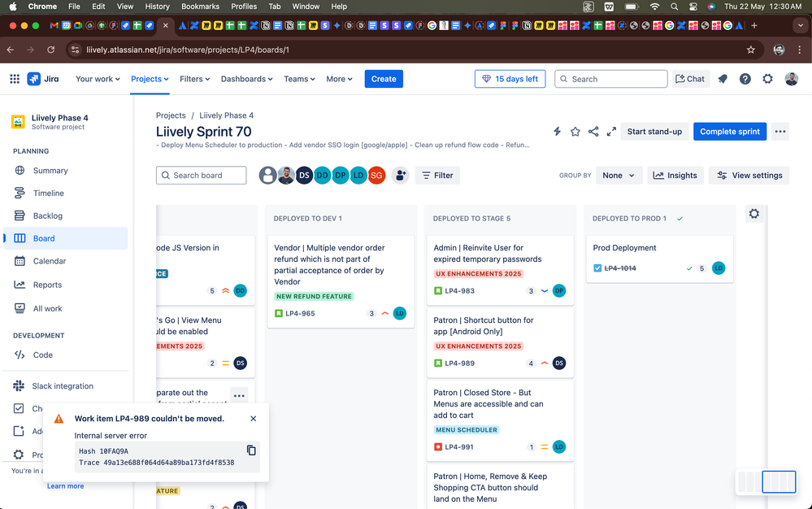Open Group By None dropdown
This screenshot has height=509, width=812.
point(619,176)
